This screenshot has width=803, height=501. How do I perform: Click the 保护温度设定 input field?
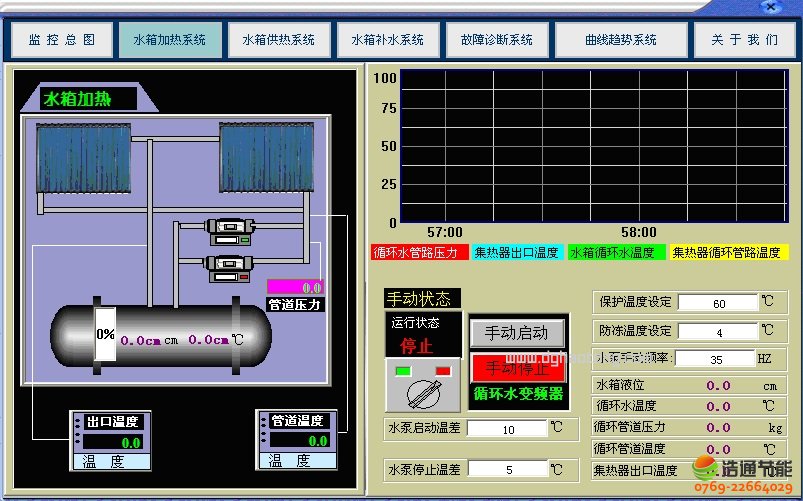718,303
